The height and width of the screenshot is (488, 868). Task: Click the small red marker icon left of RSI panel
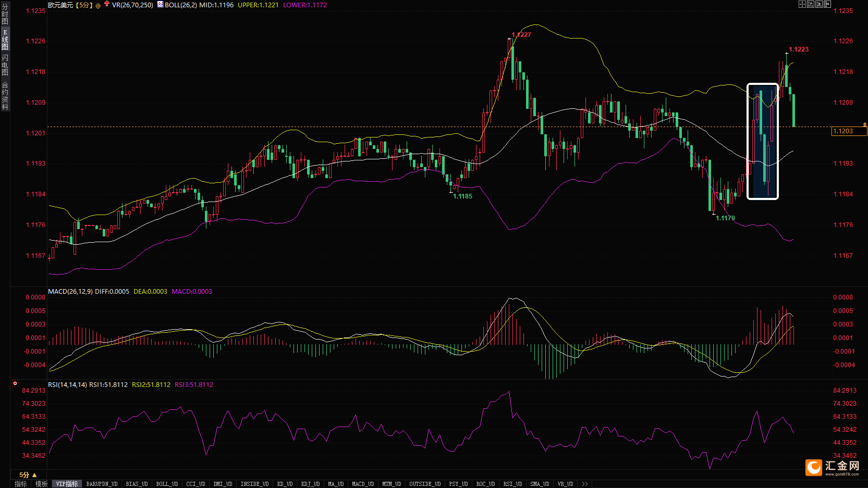point(15,384)
